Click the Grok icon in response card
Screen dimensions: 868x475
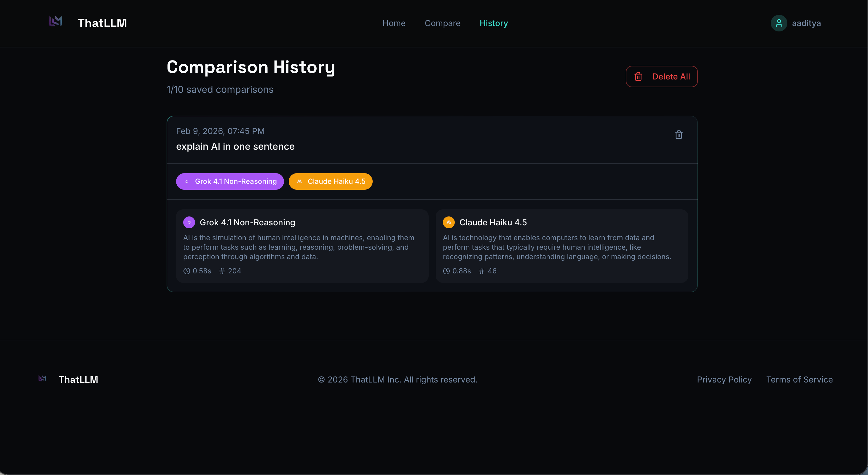(189, 222)
